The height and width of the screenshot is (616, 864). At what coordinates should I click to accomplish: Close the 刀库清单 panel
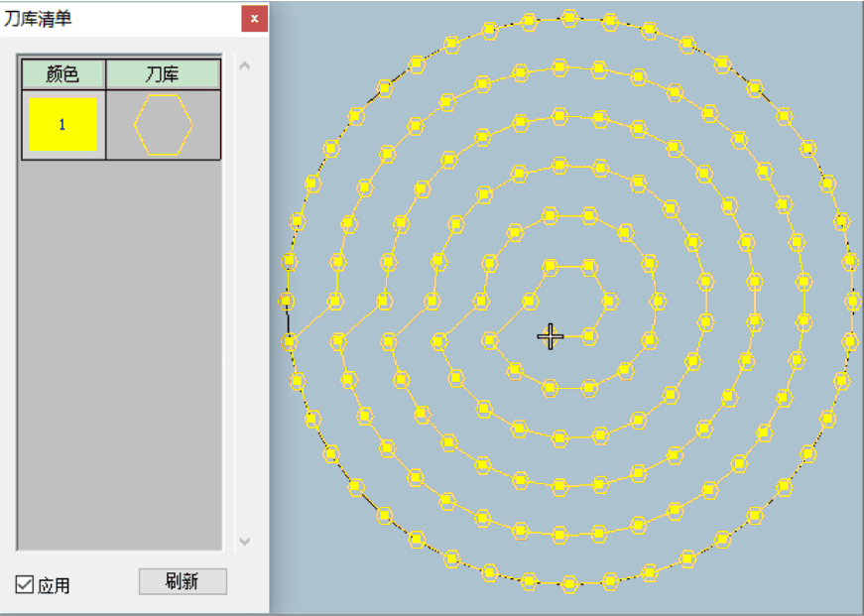pos(255,19)
